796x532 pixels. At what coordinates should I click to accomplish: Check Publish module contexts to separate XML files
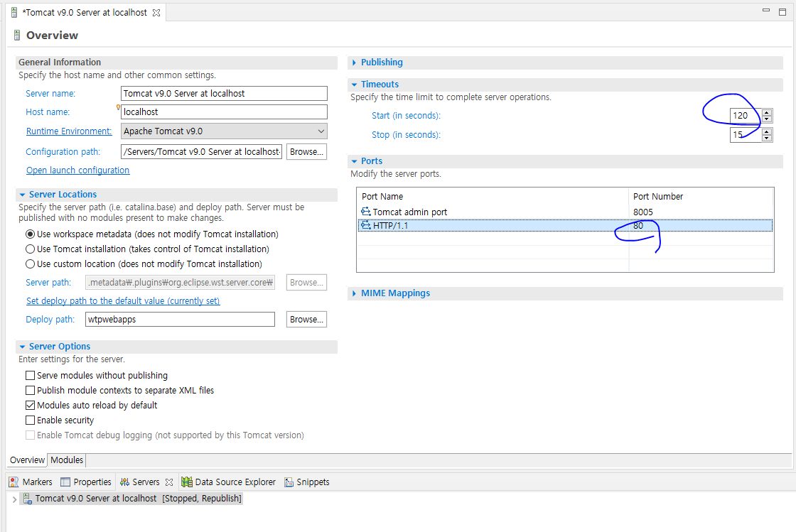30,390
